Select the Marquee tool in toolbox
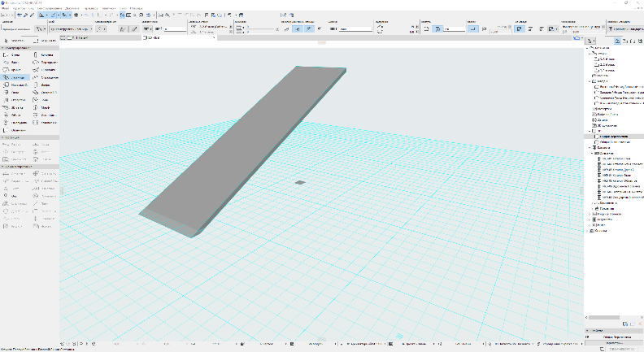 click(46, 41)
